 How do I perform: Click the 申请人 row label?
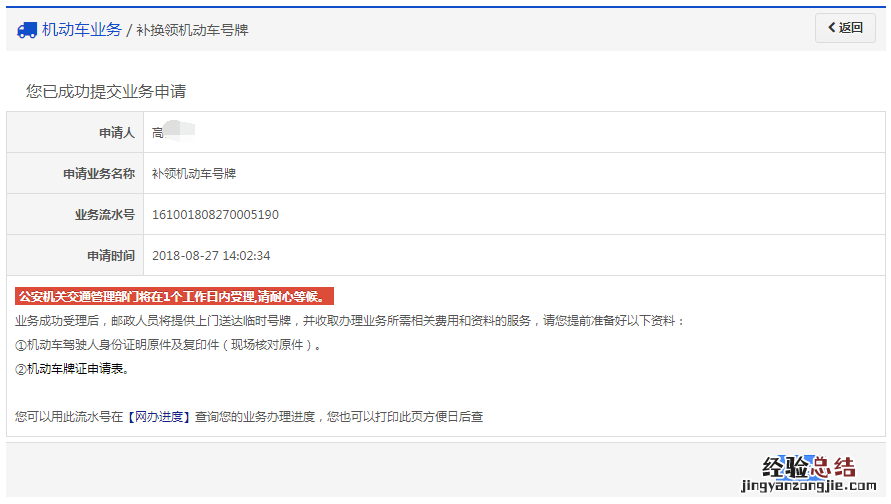coord(117,133)
